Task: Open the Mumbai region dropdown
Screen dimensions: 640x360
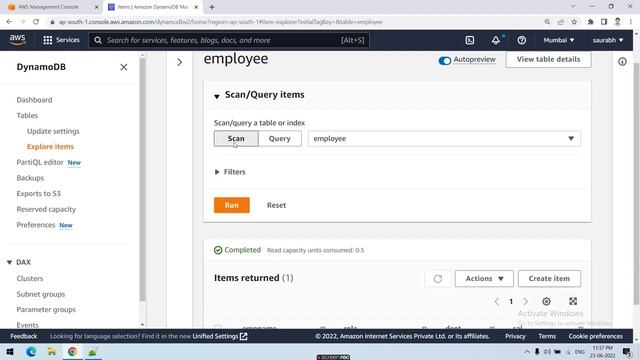Action: click(558, 40)
